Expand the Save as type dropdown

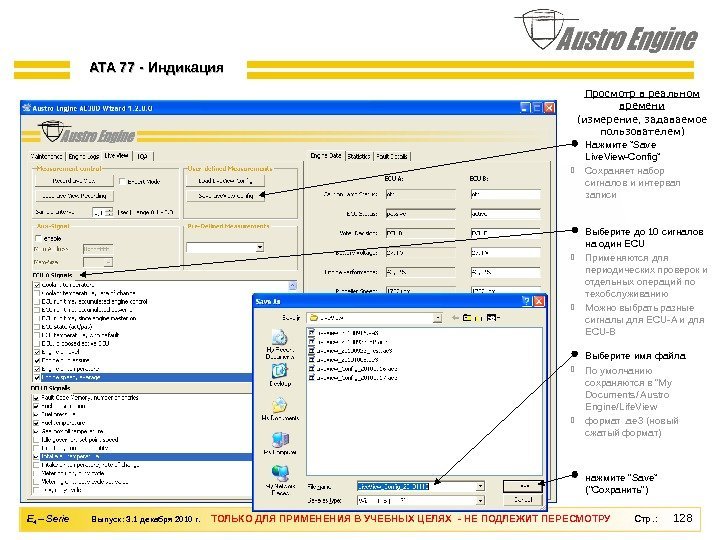[480, 501]
